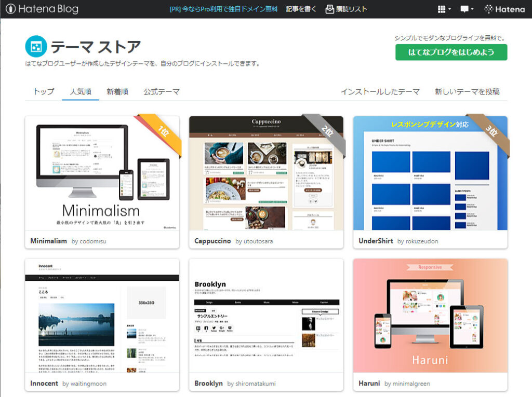Click the はてなブログをはじめよう button
This screenshot has width=532, height=397.
click(x=451, y=52)
